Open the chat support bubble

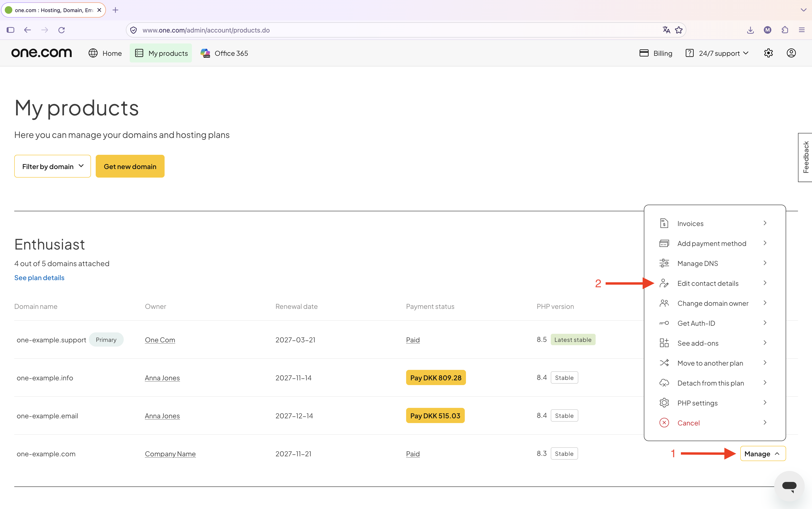789,486
